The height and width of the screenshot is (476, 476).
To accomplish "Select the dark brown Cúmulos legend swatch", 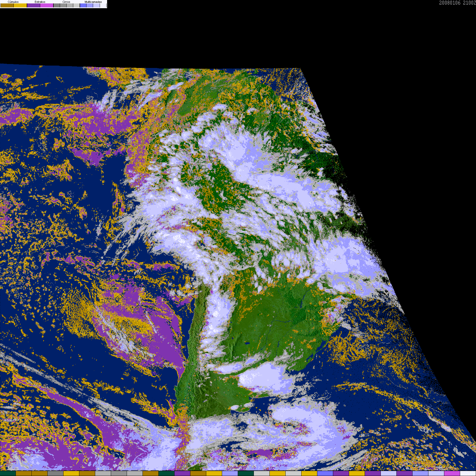I will click(7, 5).
